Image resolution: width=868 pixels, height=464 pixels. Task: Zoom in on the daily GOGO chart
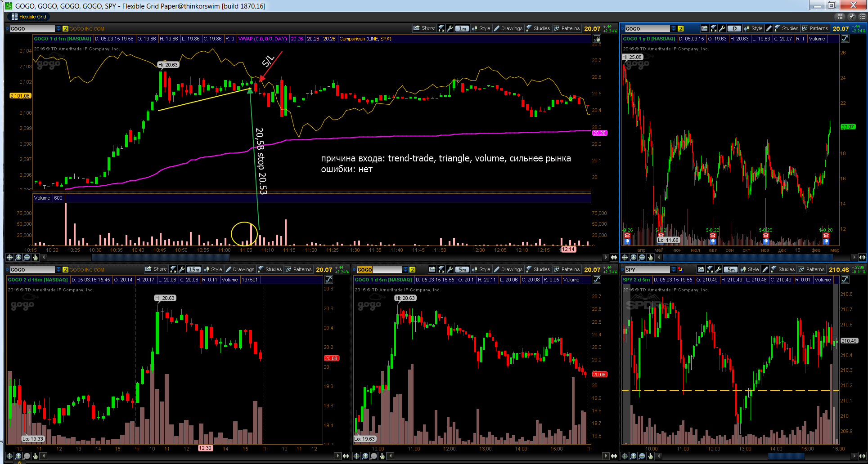coord(633,257)
